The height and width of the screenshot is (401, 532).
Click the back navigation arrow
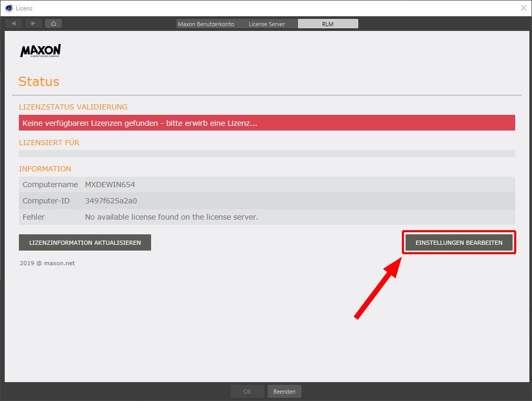click(x=14, y=24)
